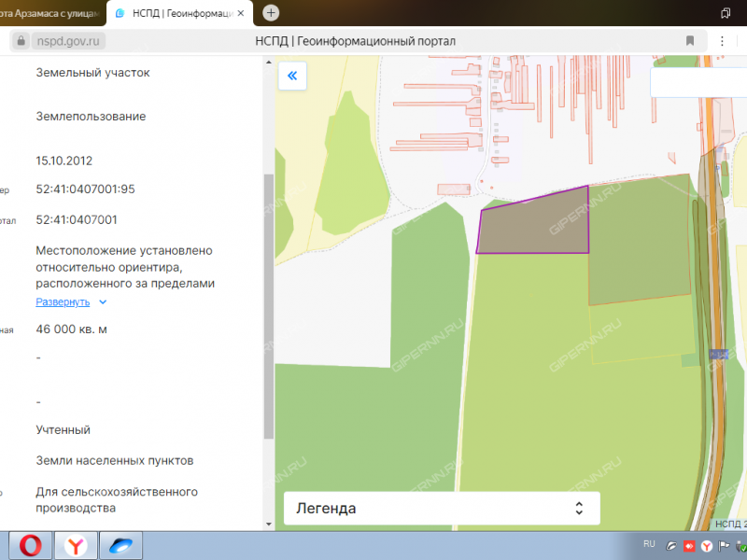Click the chevron next to Развернуть

pyautogui.click(x=103, y=302)
